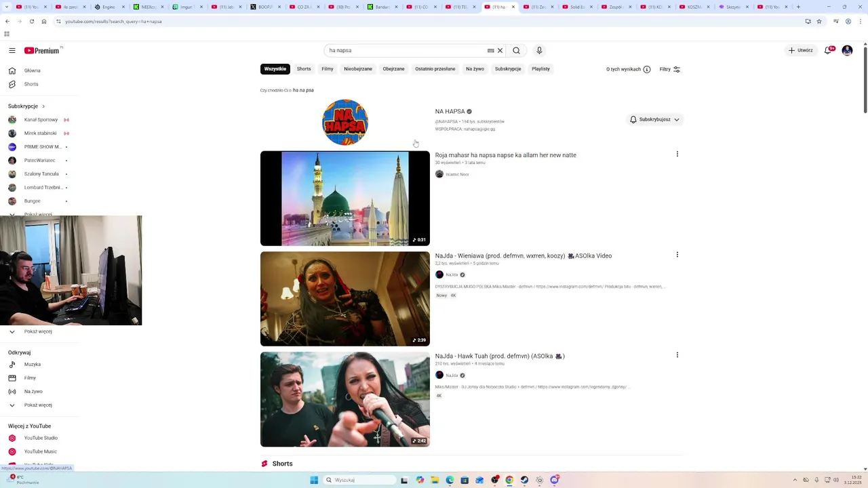Viewport: 868px width, 488px height.
Task: Open PatecWariatec subscription
Action: [39, 161]
